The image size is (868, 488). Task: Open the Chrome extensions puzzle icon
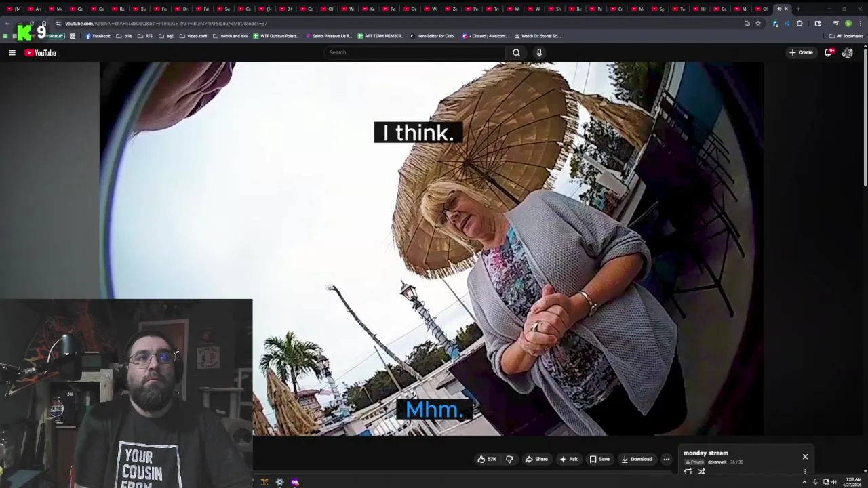[800, 24]
